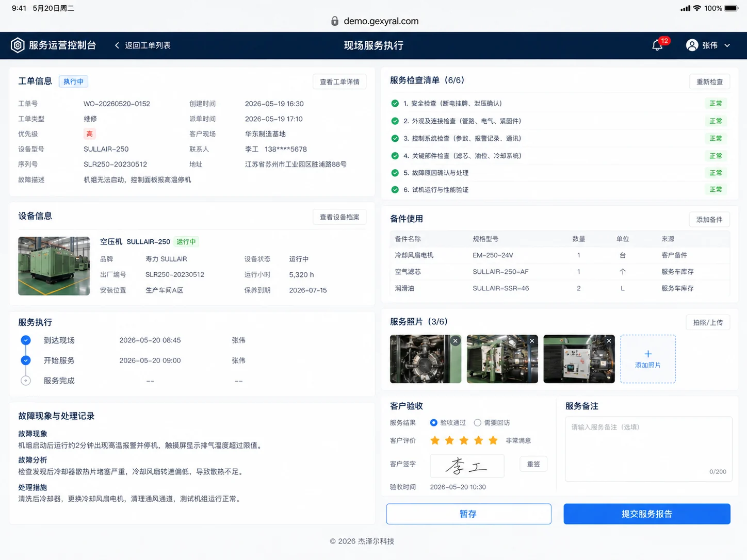Click the 到达现场 step check icon
Screen dimensions: 747x560
(x=26, y=340)
